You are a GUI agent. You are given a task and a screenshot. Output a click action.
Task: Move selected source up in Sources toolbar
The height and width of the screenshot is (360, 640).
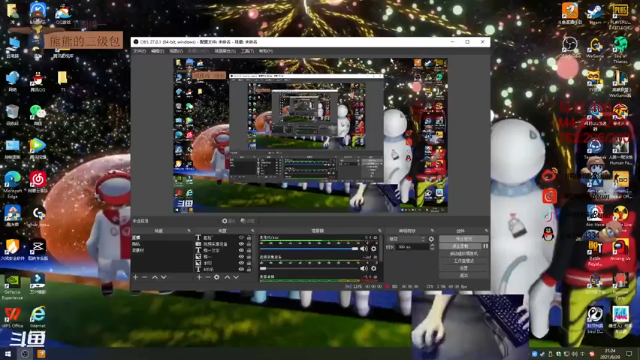pos(227,277)
